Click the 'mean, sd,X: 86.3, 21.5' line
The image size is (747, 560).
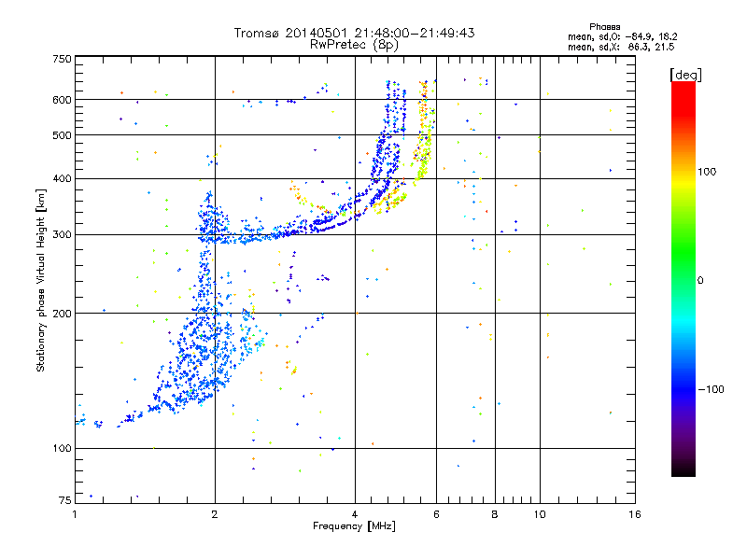(621, 47)
